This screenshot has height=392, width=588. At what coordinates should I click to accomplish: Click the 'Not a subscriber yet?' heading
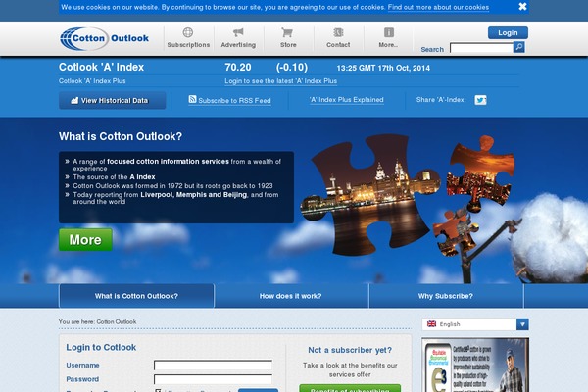click(x=350, y=350)
